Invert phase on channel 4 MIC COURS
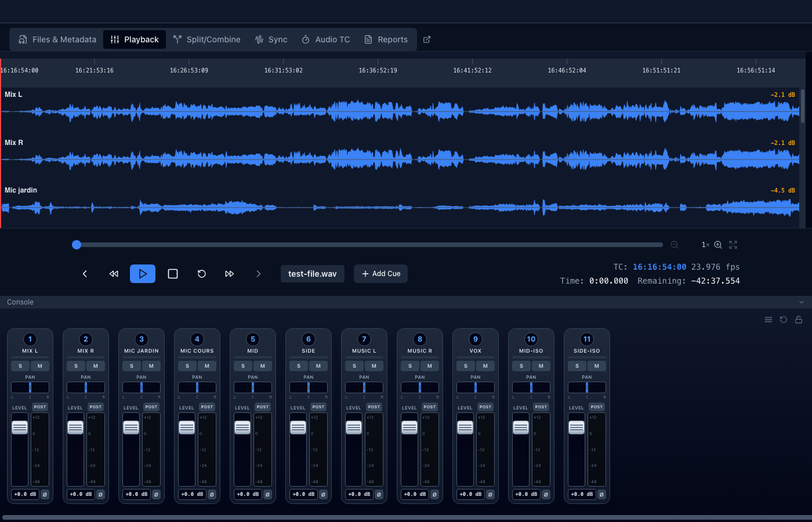This screenshot has height=522, width=812. click(x=212, y=495)
